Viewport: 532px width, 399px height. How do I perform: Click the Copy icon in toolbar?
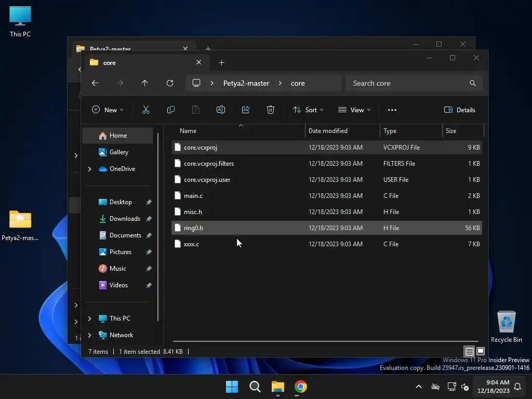[170, 110]
